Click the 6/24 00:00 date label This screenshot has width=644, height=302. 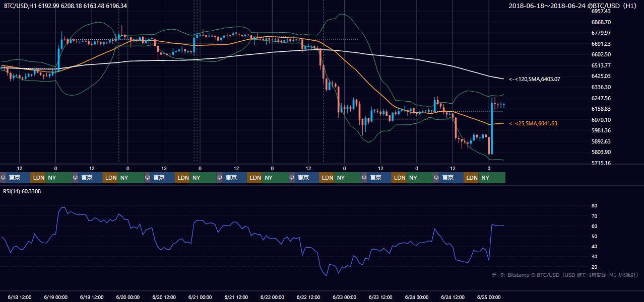[x=416, y=297]
